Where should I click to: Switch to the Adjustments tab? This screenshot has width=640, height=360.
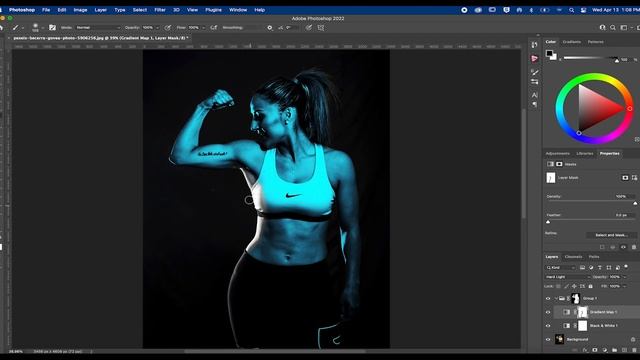click(558, 153)
